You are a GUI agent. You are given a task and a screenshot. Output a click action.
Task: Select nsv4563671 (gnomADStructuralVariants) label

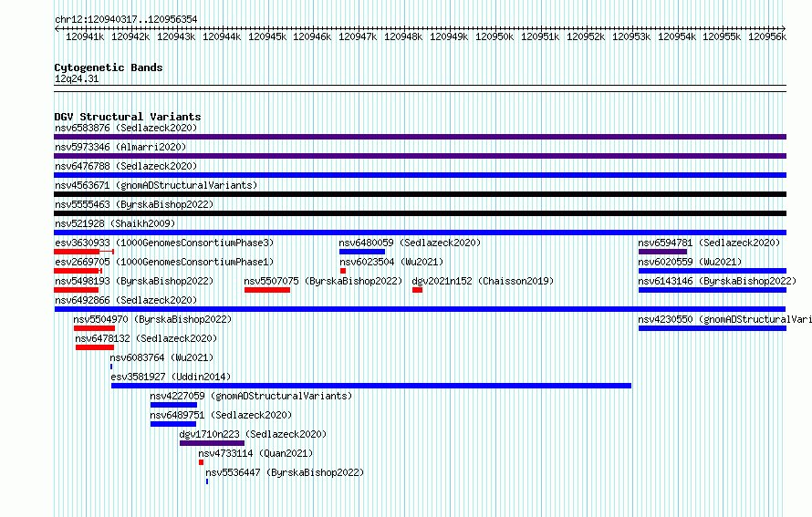click(x=156, y=185)
